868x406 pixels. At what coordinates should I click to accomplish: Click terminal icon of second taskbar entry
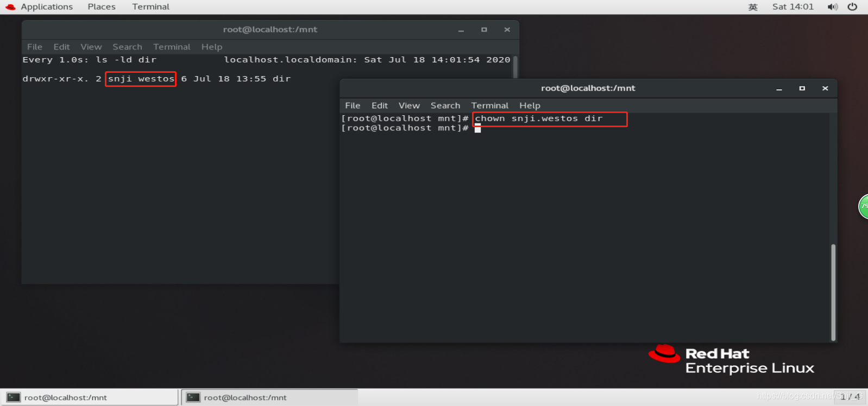[193, 397]
